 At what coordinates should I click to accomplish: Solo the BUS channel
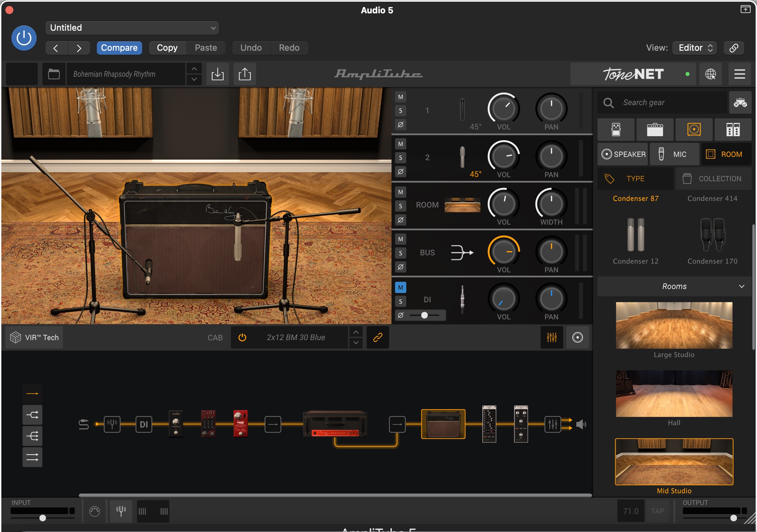coord(401,253)
